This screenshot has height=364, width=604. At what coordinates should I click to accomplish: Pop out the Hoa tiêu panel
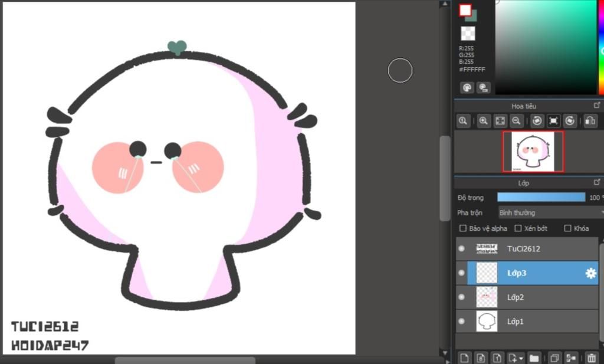[x=597, y=105]
